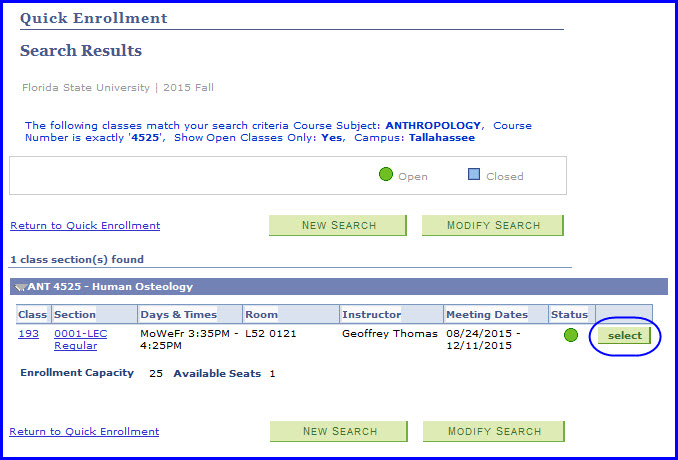
Task: Click the blue Closed legend square
Action: (474, 175)
